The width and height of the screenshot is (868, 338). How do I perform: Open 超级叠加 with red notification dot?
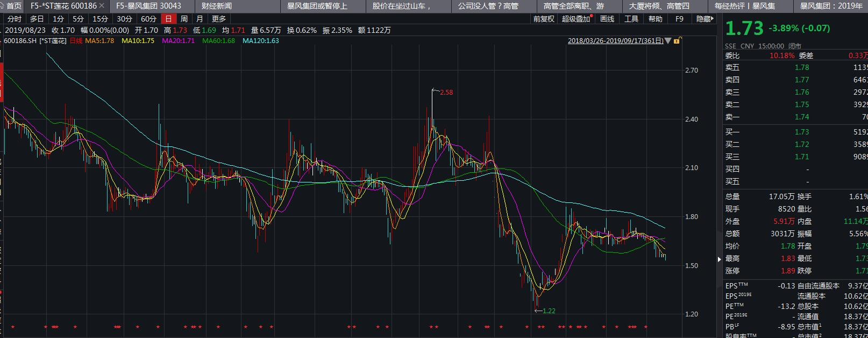coord(576,19)
